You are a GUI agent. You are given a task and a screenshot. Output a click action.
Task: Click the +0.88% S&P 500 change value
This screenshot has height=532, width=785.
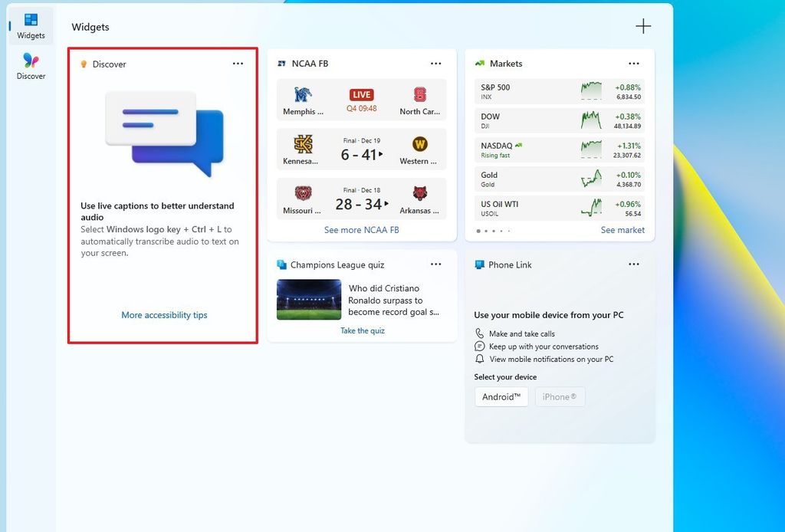coord(628,87)
